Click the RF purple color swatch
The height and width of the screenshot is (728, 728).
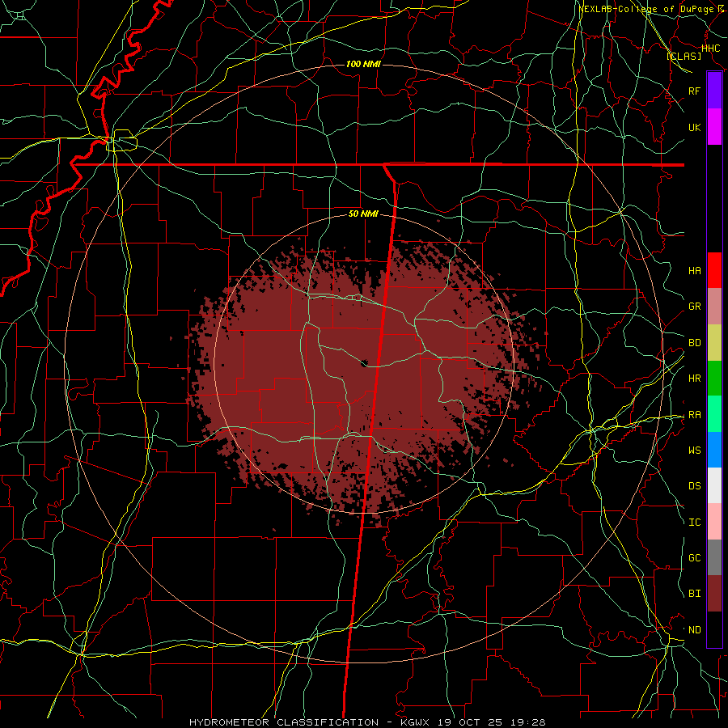click(x=714, y=91)
